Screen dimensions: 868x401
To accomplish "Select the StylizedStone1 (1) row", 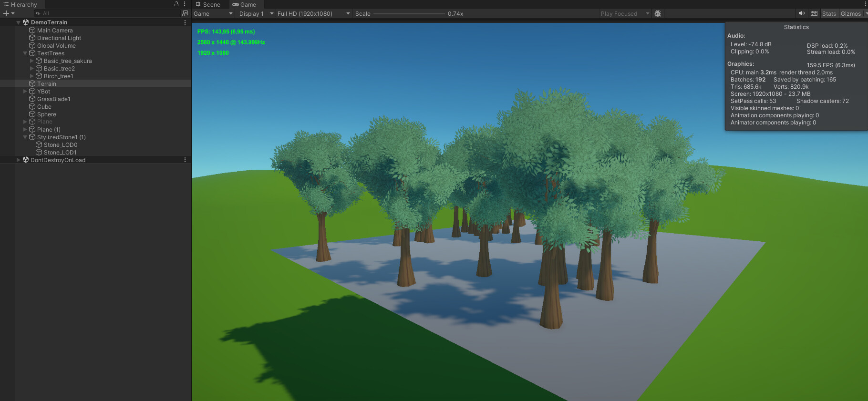I will pyautogui.click(x=95, y=137).
